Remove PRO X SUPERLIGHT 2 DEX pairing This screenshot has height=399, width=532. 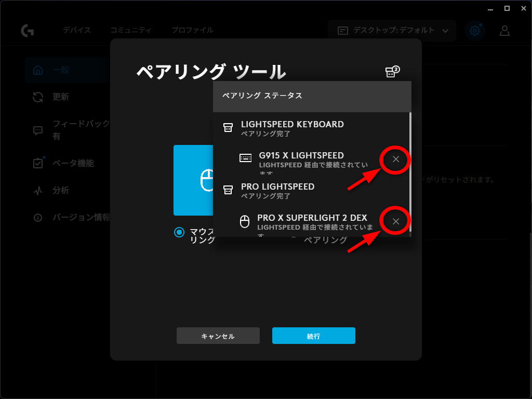click(396, 221)
